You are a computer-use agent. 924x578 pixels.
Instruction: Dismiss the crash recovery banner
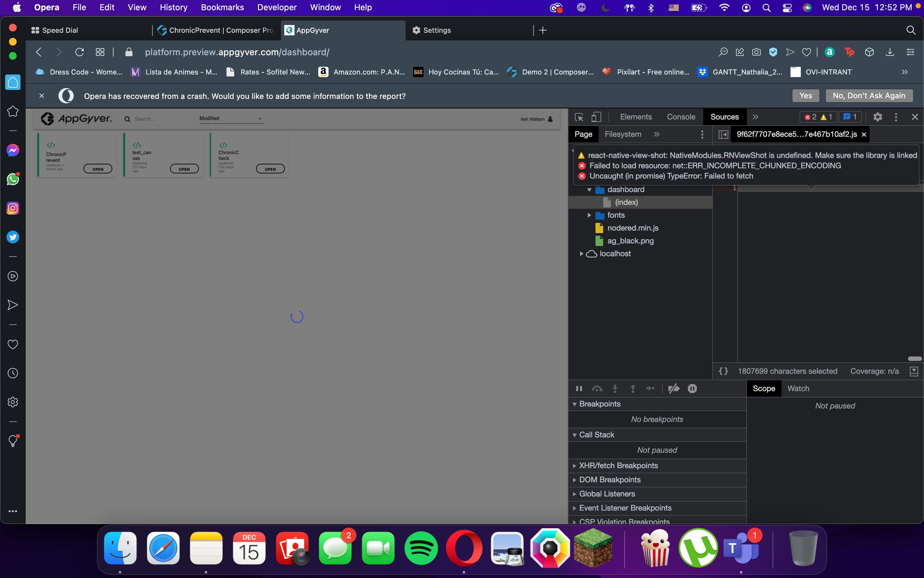tap(42, 96)
